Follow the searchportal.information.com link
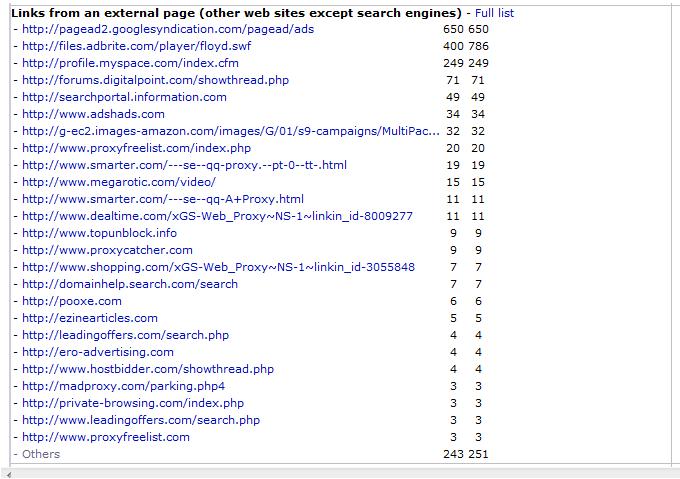The height and width of the screenshot is (479, 680). point(124,97)
